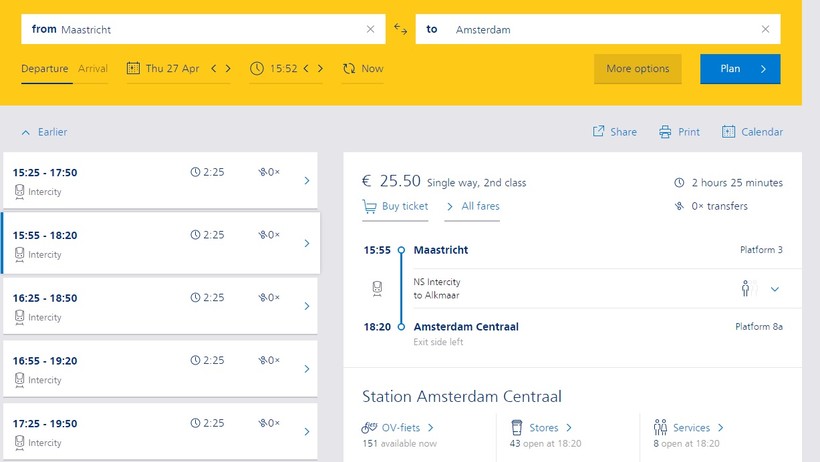Print the travel advice
The image size is (820, 462).
pos(679,132)
